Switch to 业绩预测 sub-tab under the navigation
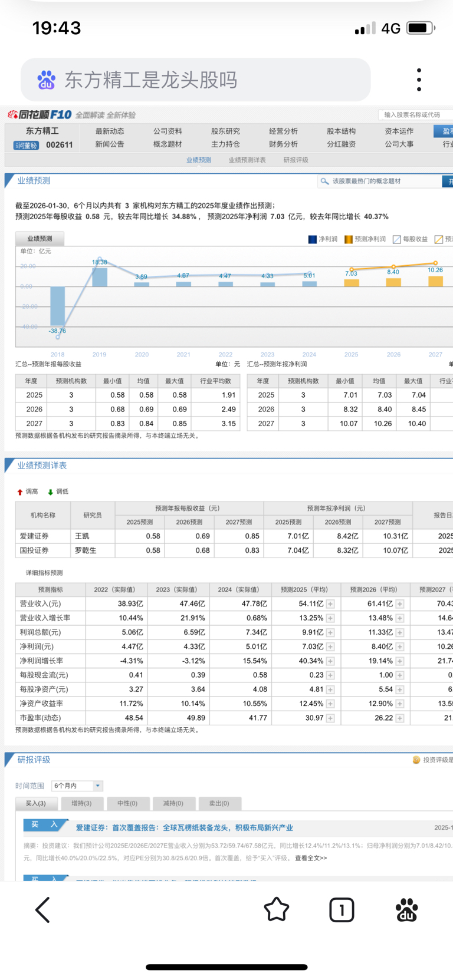Viewport: 453px width, 980px height. click(x=199, y=160)
